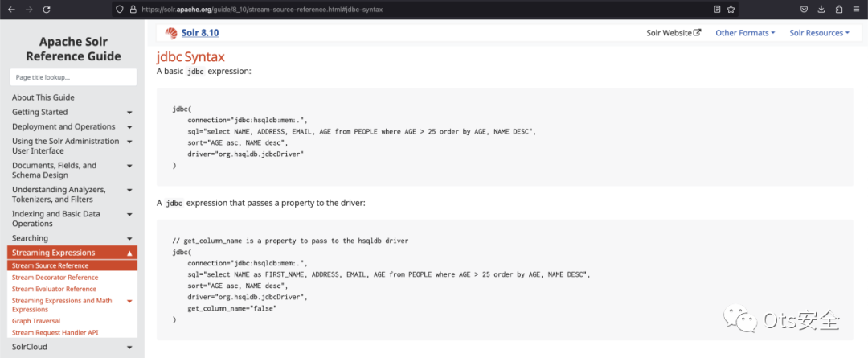The image size is (868, 358).
Task: Click the driver="org.hsqldb.jdbcDriver" line in first code block
Action: (246, 154)
